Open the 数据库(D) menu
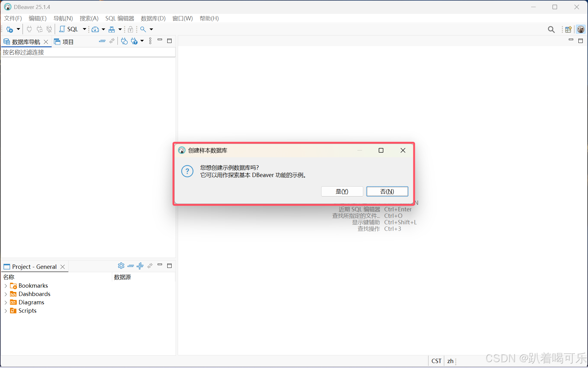Viewport: 588px width, 368px height. [153, 18]
